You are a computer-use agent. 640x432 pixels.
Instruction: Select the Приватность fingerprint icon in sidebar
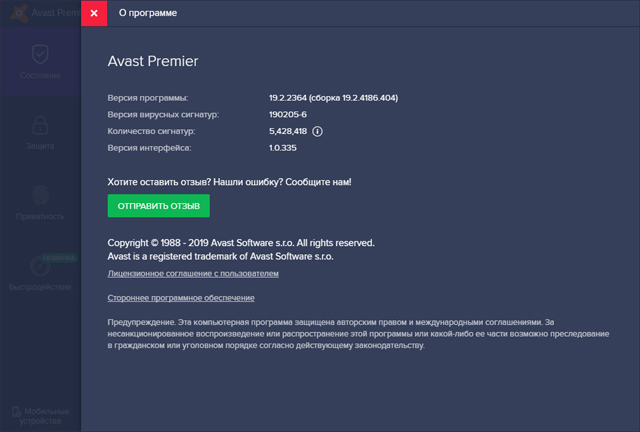[40, 195]
